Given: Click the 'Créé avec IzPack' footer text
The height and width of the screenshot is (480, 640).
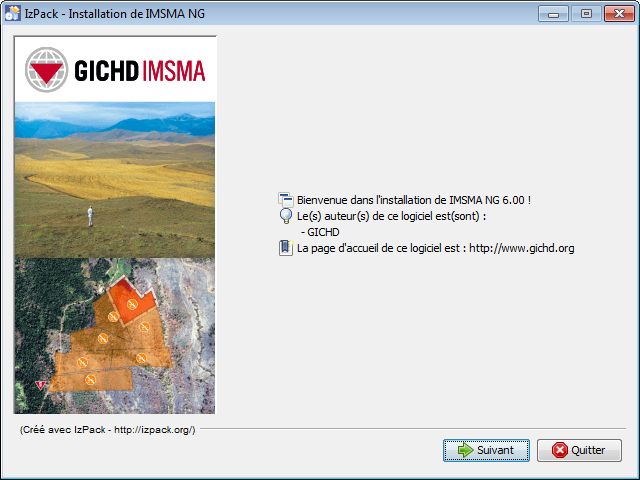Looking at the screenshot, I should point(108,429).
